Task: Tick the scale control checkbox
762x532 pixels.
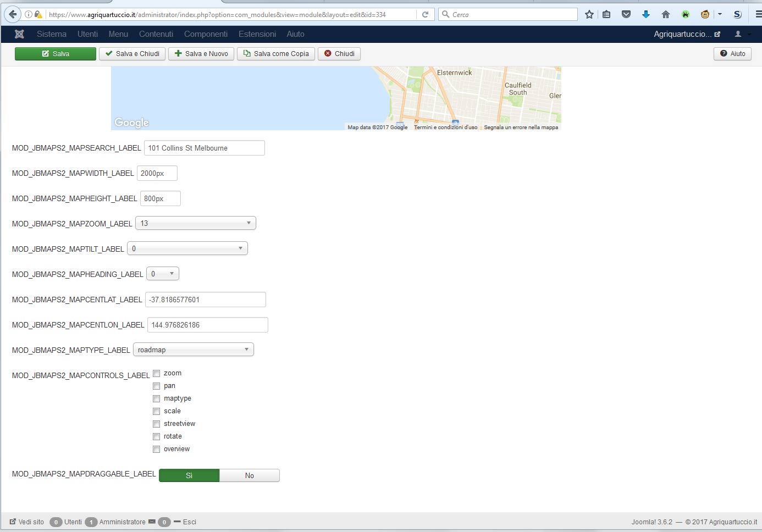Action: (x=156, y=411)
